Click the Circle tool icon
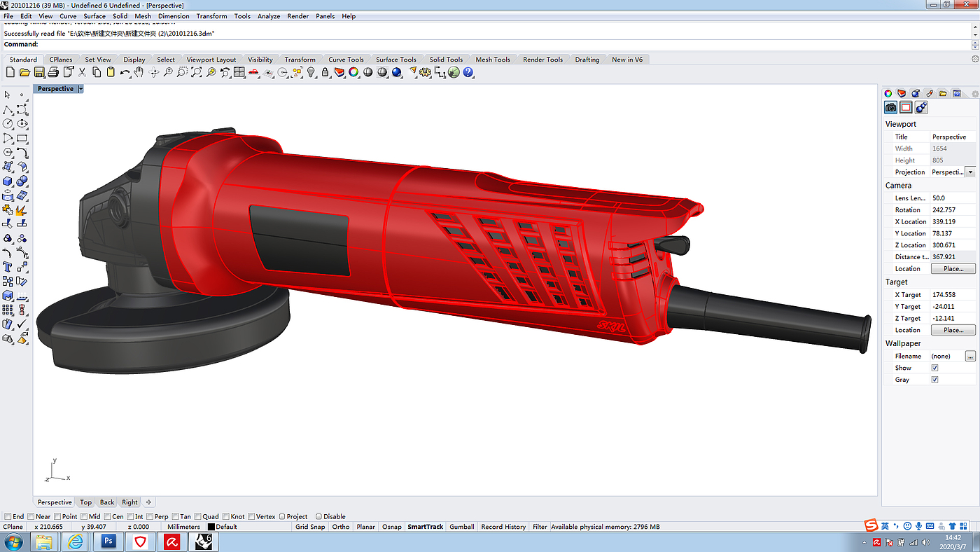 click(x=8, y=124)
